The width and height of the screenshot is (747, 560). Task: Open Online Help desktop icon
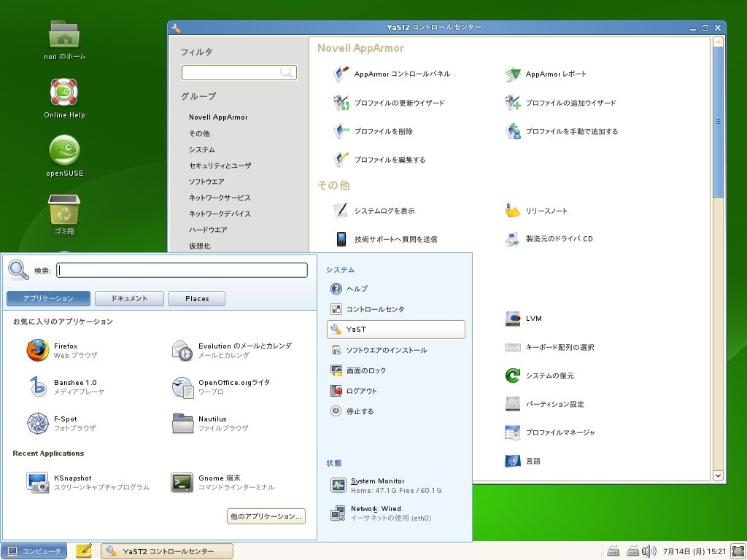[x=64, y=98]
